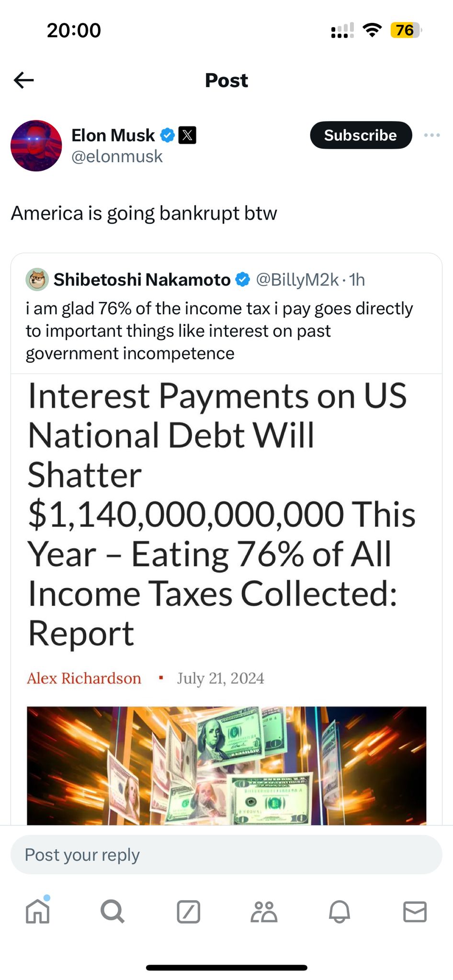Subscribe to Elon Musk
This screenshot has height=980, width=453.
pos(361,135)
